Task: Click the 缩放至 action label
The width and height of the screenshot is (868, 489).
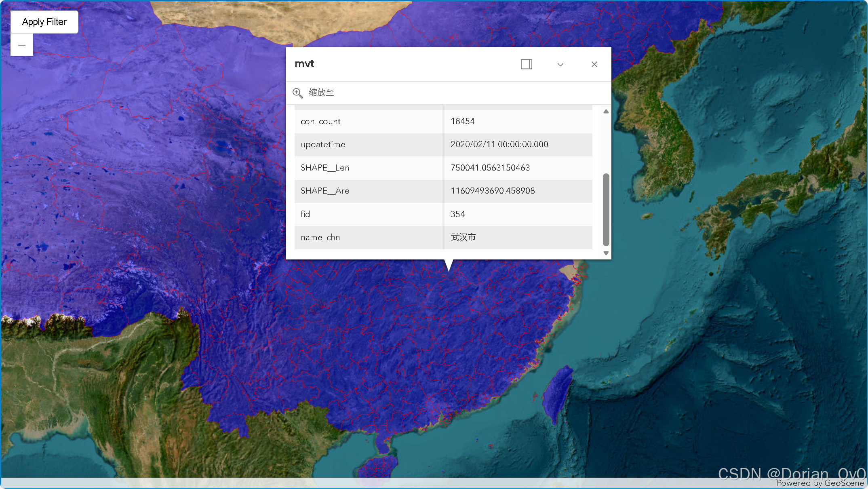Action: [x=321, y=93]
